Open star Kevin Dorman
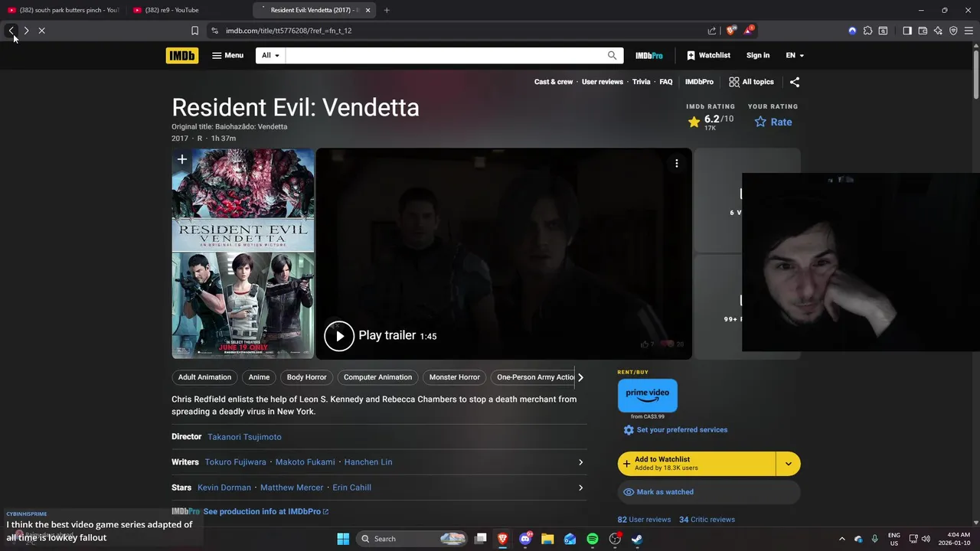 point(224,487)
